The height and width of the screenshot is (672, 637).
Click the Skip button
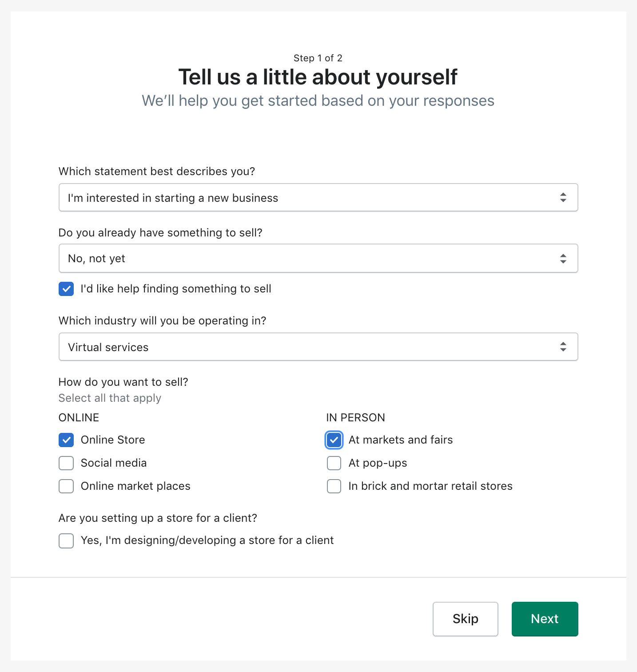(x=465, y=619)
